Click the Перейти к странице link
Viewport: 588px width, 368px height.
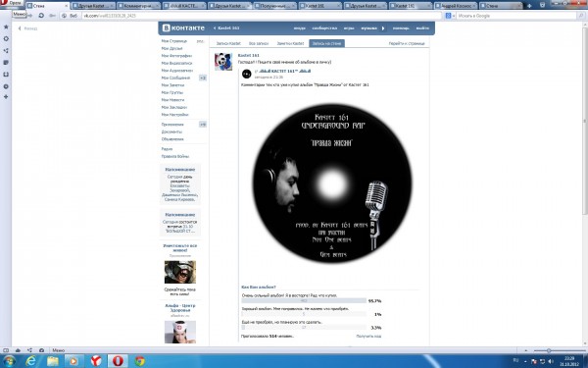click(407, 43)
